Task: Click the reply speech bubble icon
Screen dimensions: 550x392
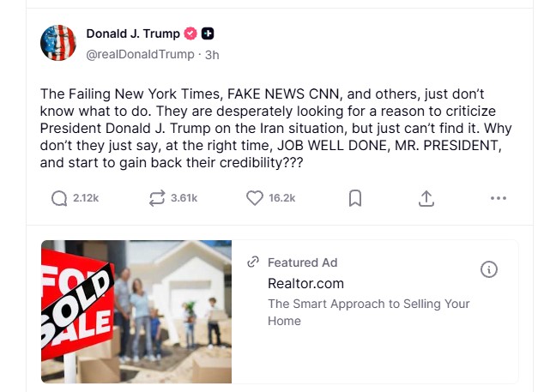Action: click(x=59, y=198)
